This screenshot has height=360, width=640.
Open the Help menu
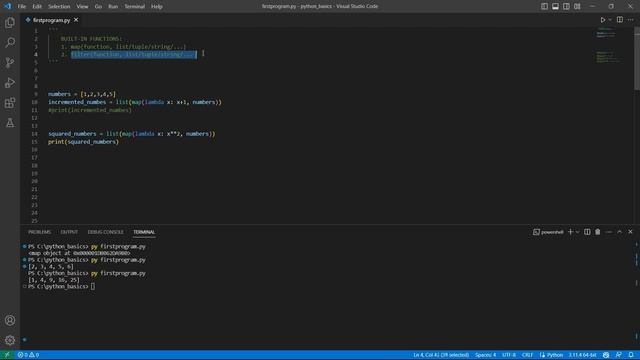click(157, 7)
